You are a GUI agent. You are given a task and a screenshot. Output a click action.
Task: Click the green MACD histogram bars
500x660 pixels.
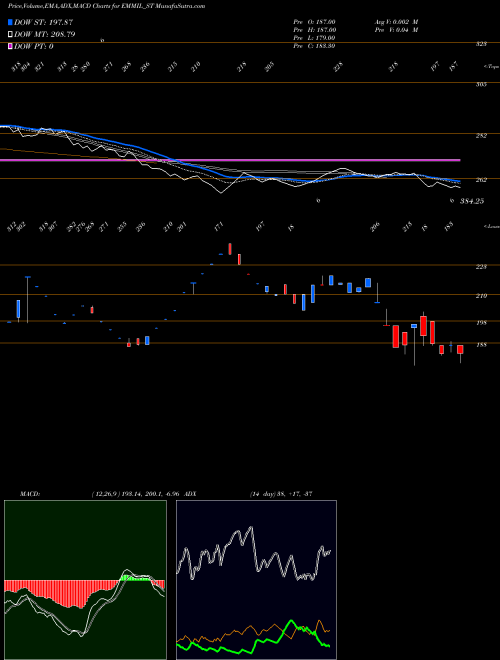click(136, 579)
